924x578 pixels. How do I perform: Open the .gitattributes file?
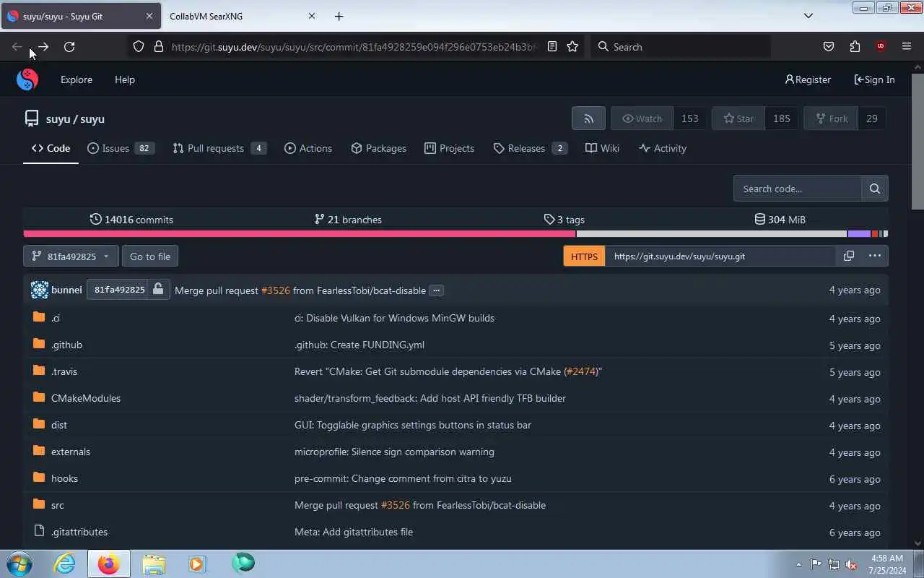point(79,532)
